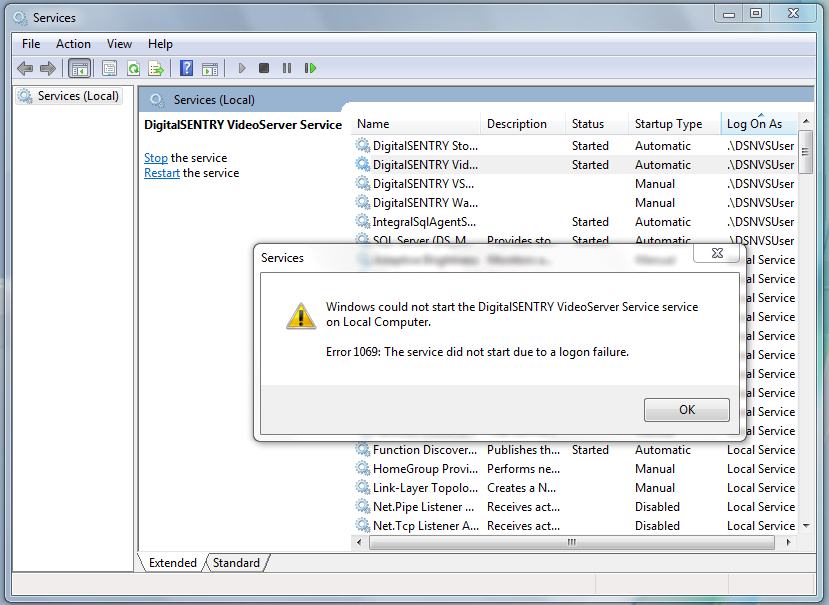
Task: Click Local Service of HomeGroup Provi... row
Action: click(761, 469)
